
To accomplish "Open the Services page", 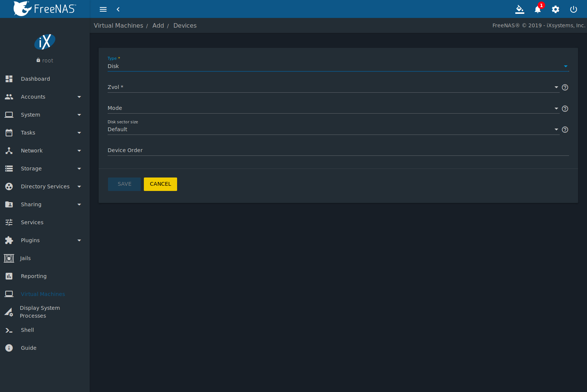I will point(32,222).
